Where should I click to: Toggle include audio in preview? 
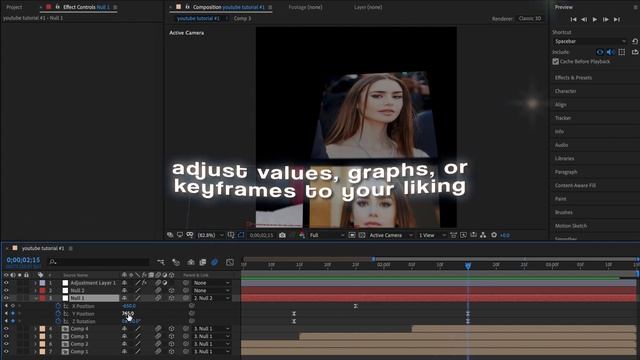pyautogui.click(x=611, y=52)
